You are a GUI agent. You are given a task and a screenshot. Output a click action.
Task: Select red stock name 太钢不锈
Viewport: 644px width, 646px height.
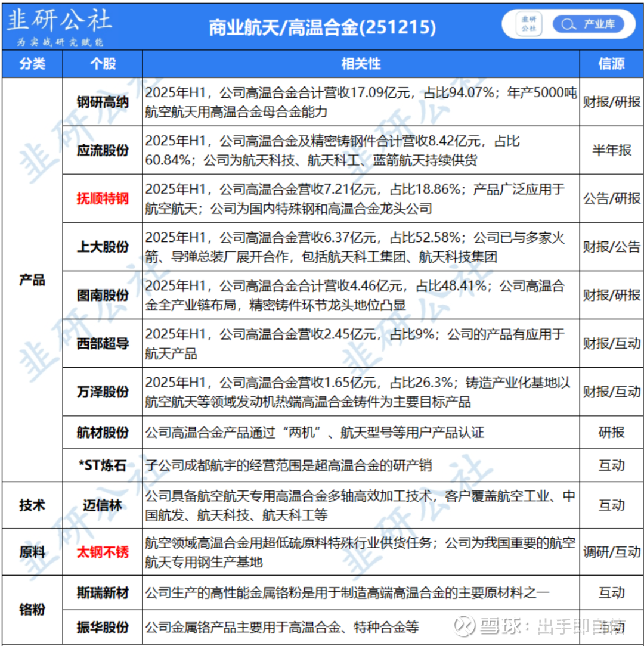pyautogui.click(x=103, y=552)
